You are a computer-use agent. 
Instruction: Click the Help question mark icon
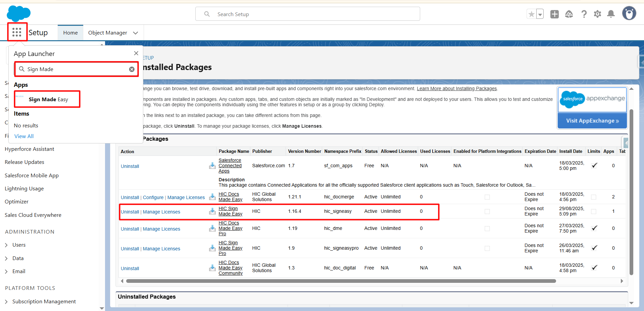[584, 14]
